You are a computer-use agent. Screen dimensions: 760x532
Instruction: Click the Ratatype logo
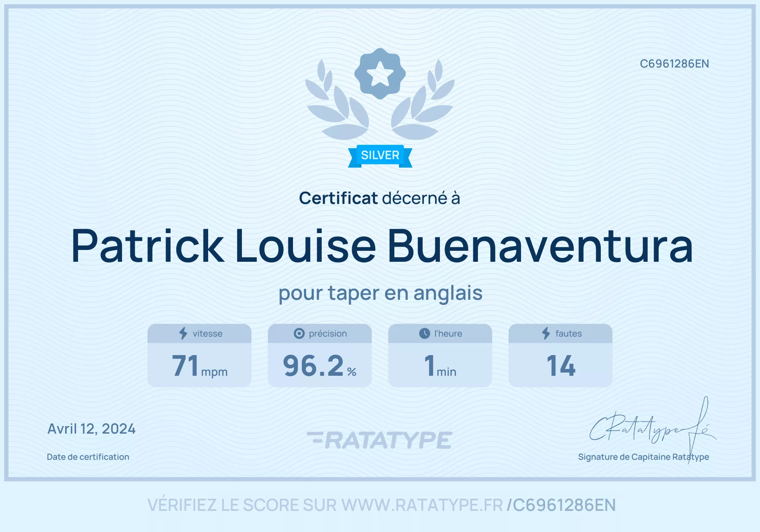[x=380, y=440]
